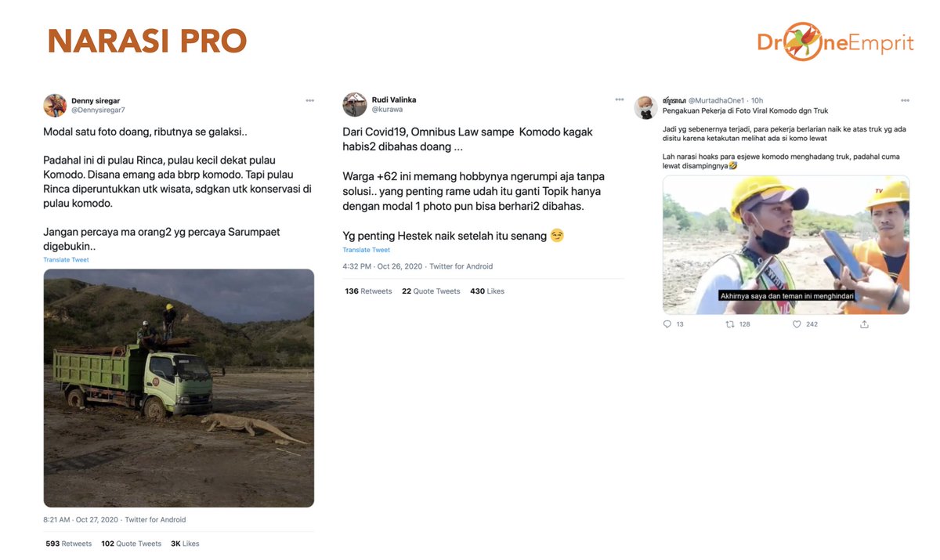The width and height of the screenshot is (940, 560).
Task: Open the @Dennysiregar7 handle link
Action: pyautogui.click(x=98, y=110)
